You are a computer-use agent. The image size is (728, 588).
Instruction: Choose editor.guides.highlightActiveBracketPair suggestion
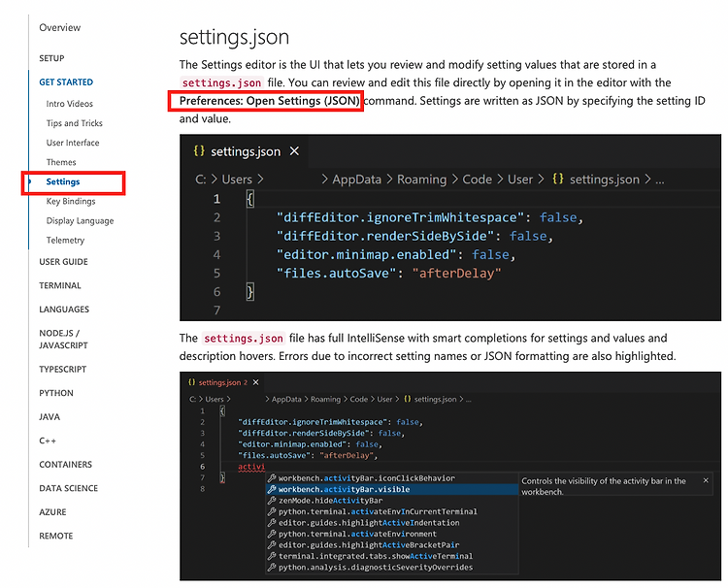coord(391,545)
